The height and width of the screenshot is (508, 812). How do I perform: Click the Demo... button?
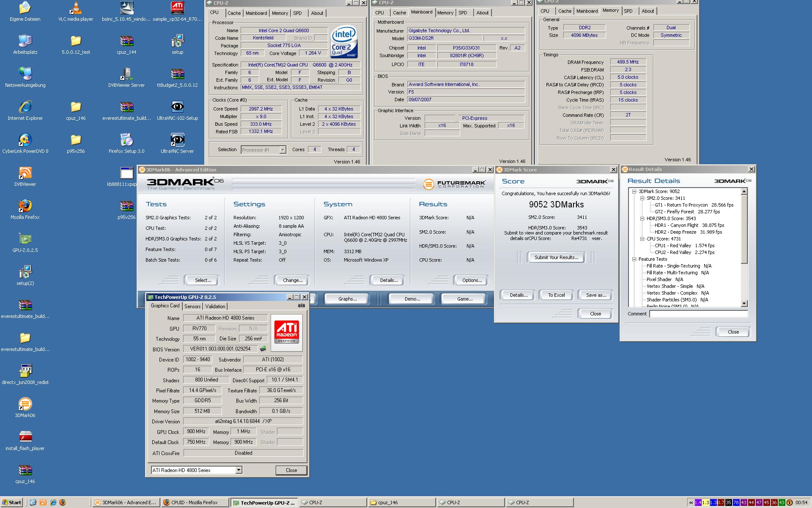click(x=412, y=299)
